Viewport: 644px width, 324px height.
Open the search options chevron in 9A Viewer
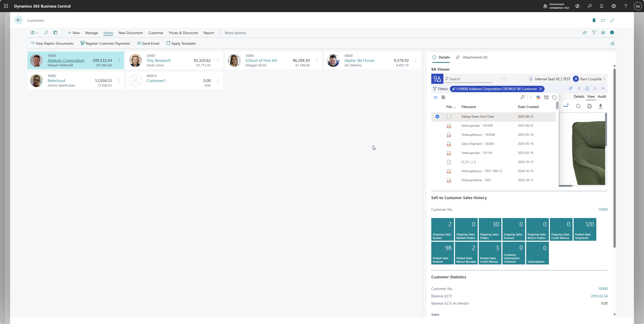point(531,97)
